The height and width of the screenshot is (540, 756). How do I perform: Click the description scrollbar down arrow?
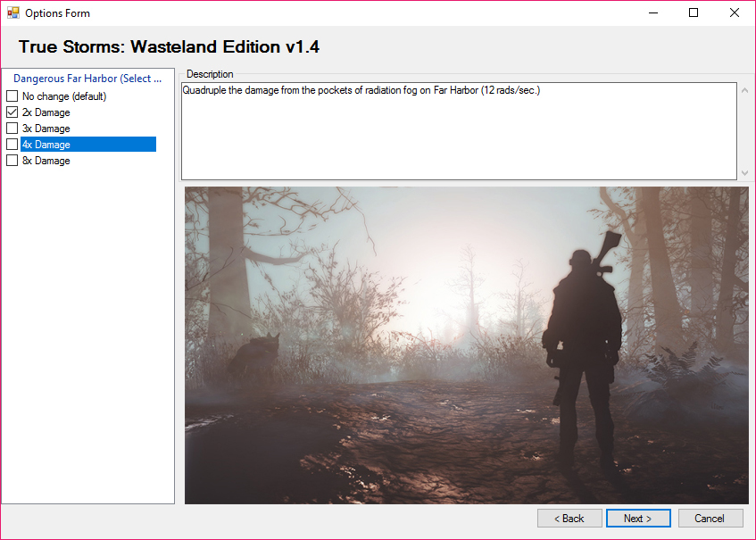point(744,172)
